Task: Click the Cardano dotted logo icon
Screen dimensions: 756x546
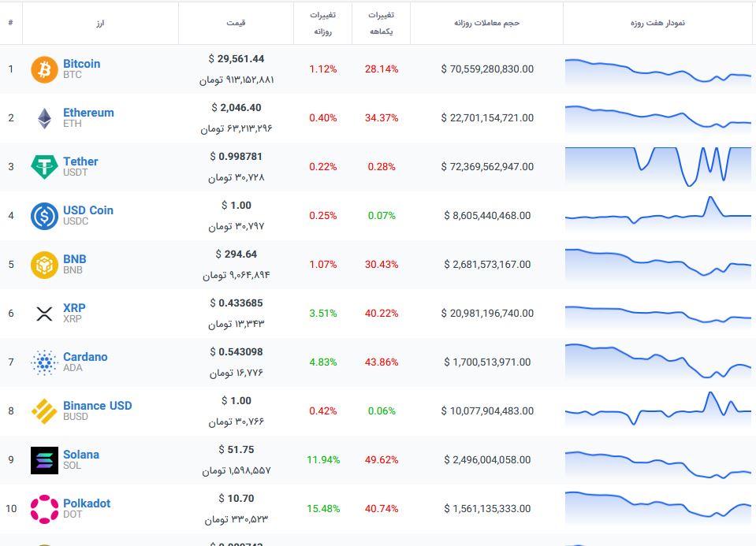Action: tap(44, 362)
